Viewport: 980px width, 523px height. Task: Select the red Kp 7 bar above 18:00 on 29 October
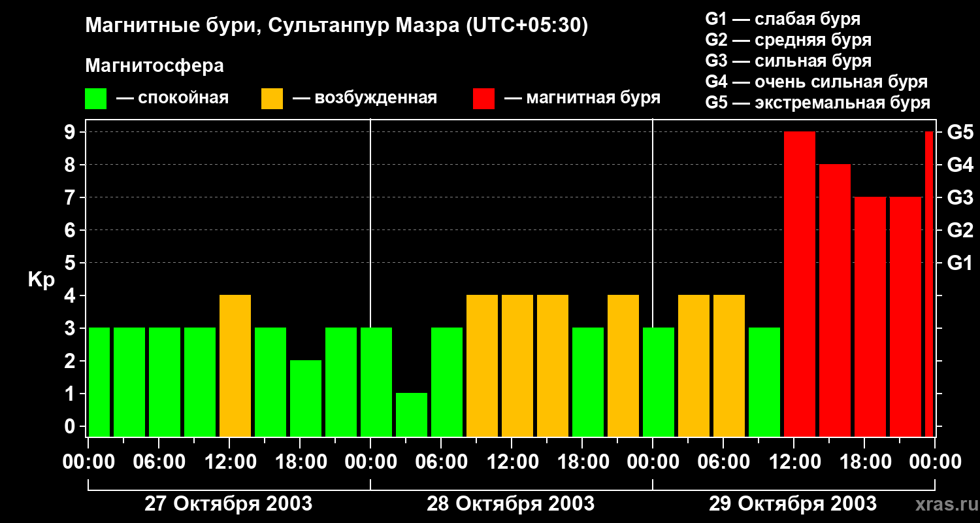click(x=870, y=317)
